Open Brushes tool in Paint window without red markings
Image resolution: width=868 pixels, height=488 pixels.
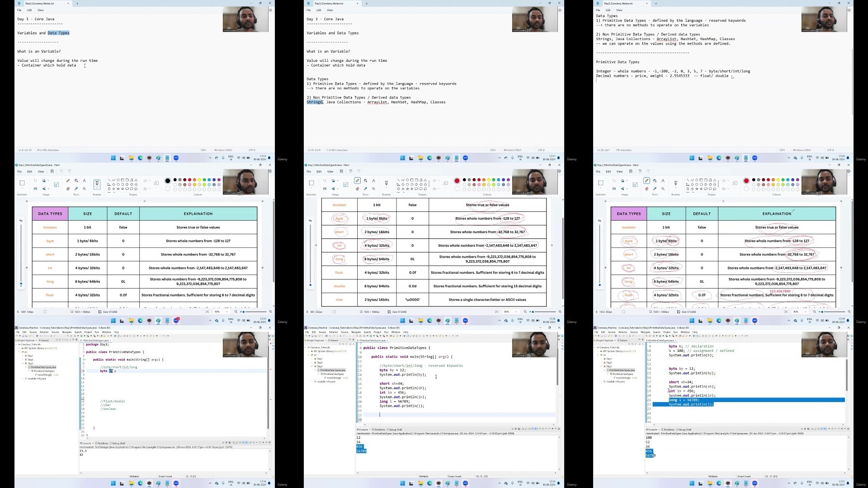(x=97, y=183)
